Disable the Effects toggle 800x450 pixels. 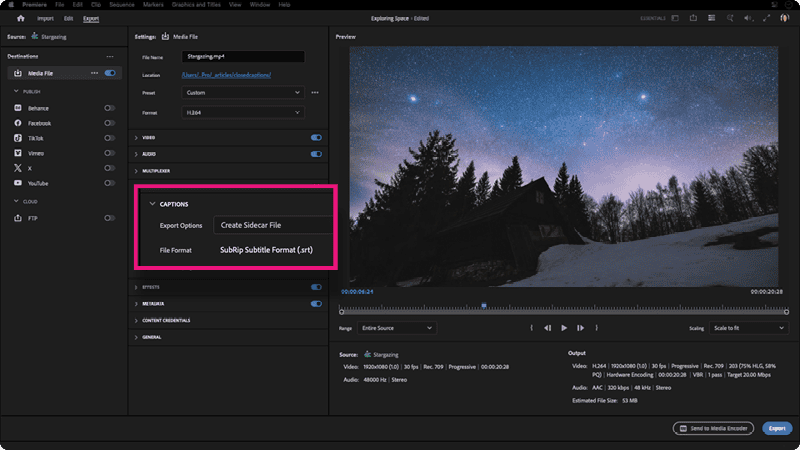tap(316, 287)
